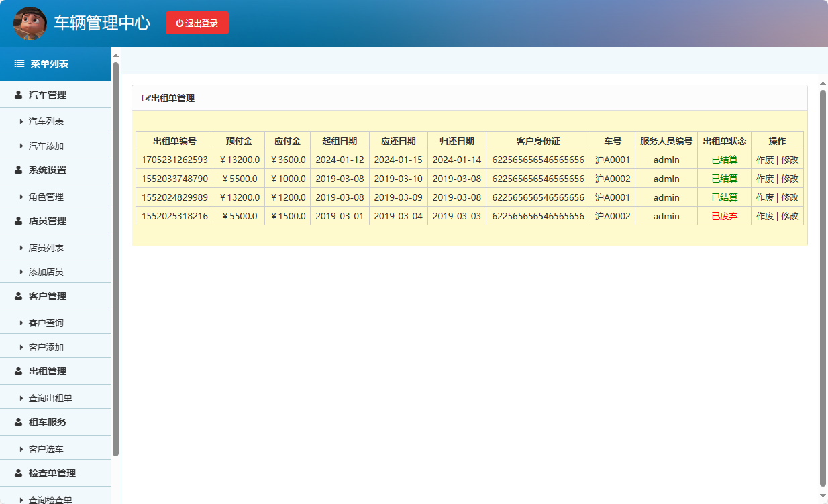828x504 pixels.
Task: Click 作废 for order 1705231262593
Action: (x=765, y=160)
